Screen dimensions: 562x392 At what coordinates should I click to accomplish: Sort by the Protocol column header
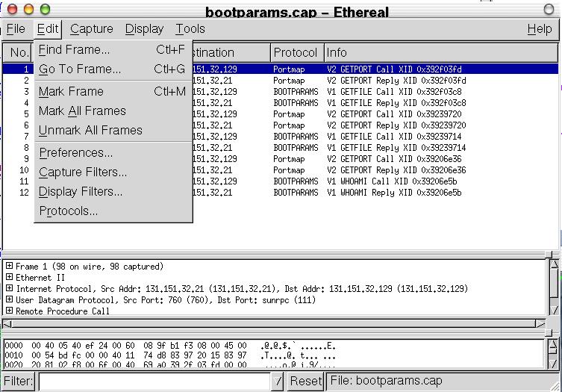[x=297, y=53]
